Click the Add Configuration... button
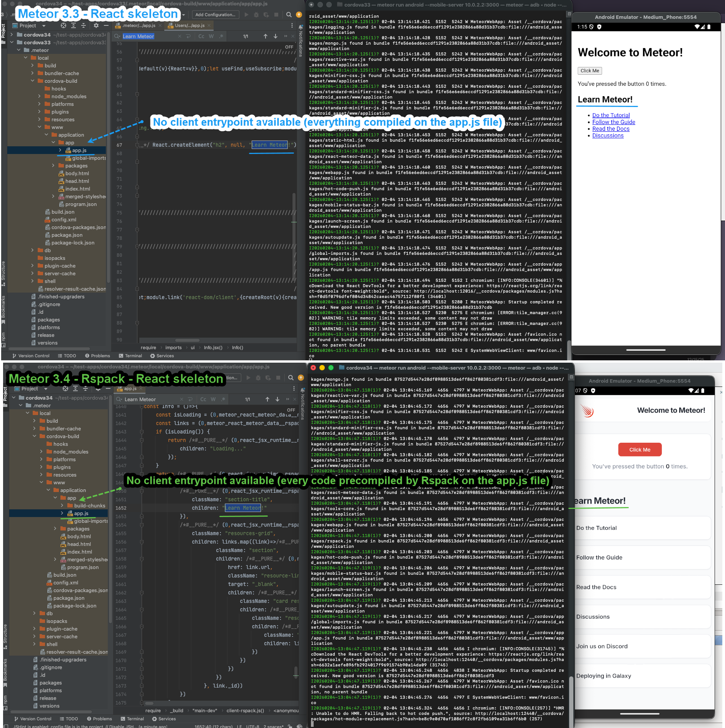This screenshot has height=728, width=725. pyautogui.click(x=215, y=15)
